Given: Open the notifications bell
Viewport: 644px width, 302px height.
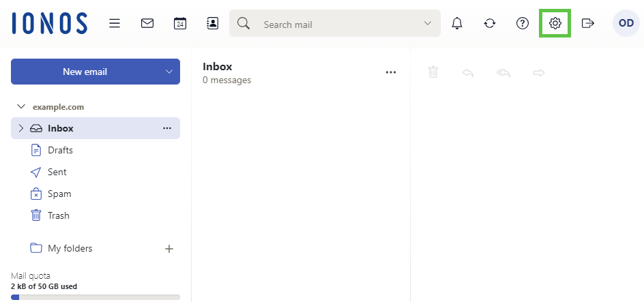Looking at the screenshot, I should 457,23.
